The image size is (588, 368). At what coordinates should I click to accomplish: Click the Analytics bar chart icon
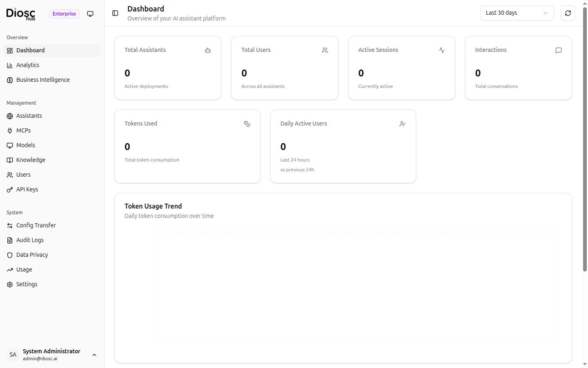point(10,65)
